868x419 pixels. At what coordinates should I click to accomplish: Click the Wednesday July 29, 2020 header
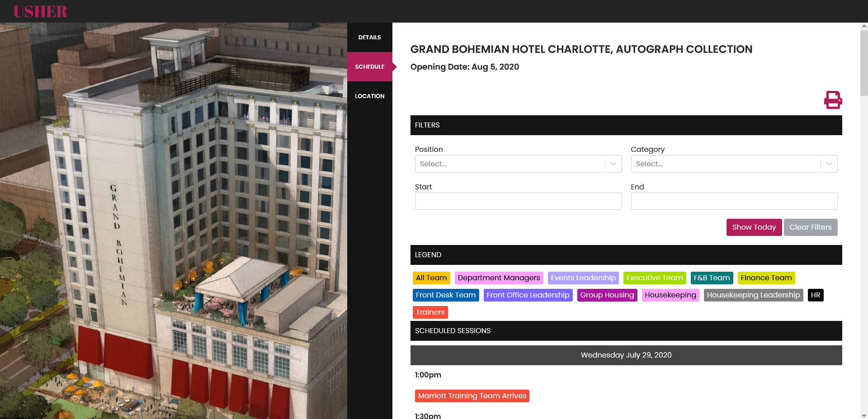[x=626, y=355]
